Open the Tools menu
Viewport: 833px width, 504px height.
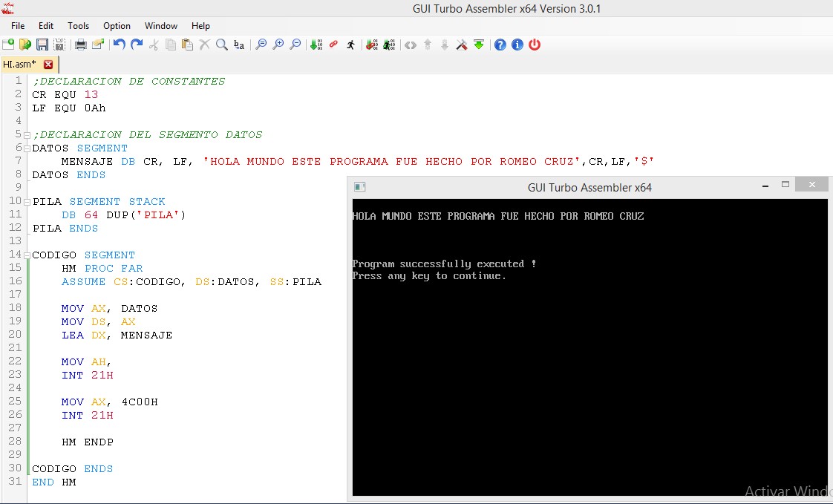pyautogui.click(x=78, y=26)
